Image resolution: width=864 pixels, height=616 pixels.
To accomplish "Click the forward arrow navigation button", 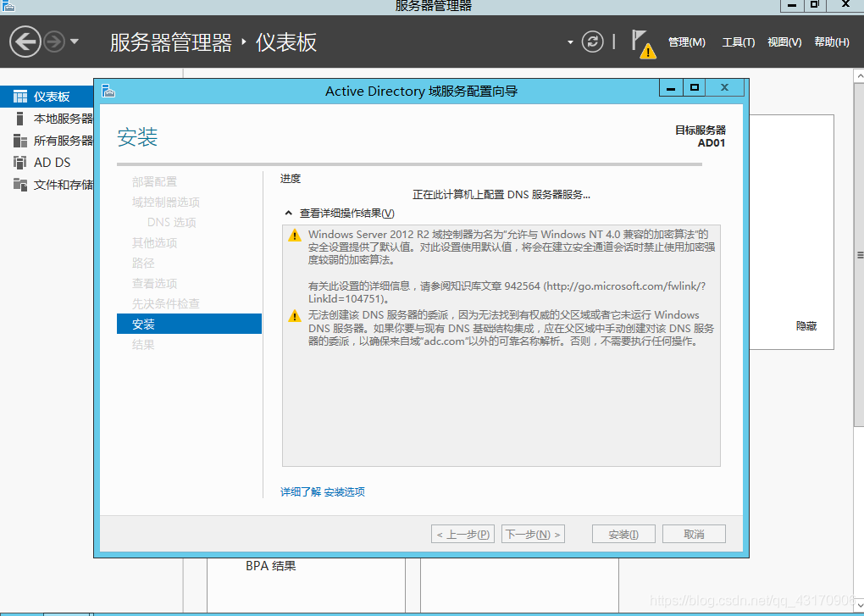I will (54, 42).
